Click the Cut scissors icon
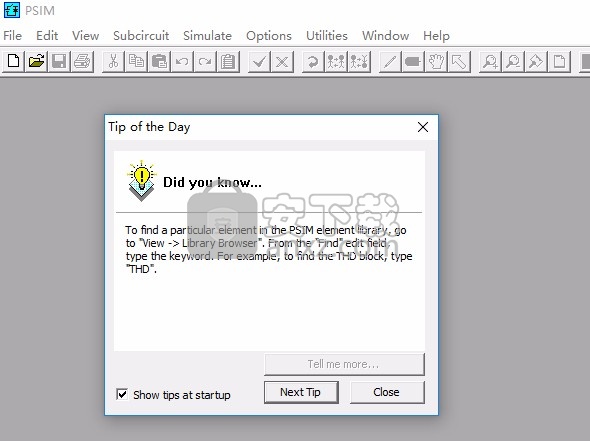This screenshot has height=441, width=590. (x=113, y=61)
